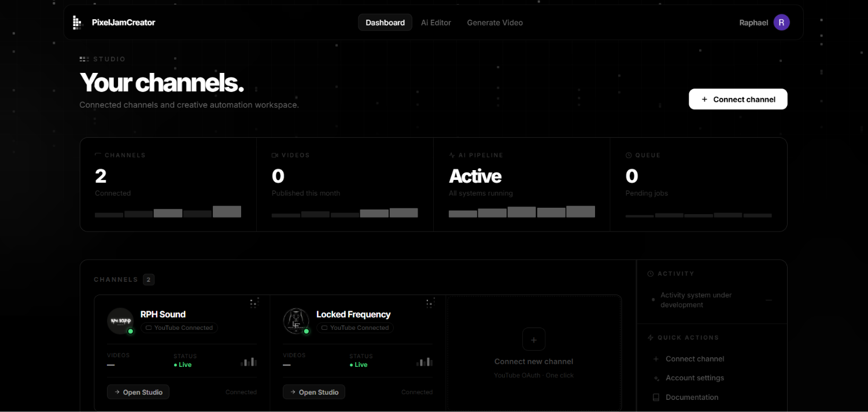868x412 pixels.
Task: Click the Channels stat bar chart
Action: 168,211
